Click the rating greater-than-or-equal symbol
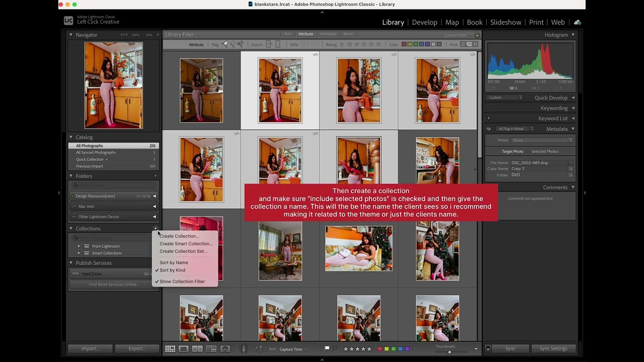The height and width of the screenshot is (362, 644). coord(342,44)
